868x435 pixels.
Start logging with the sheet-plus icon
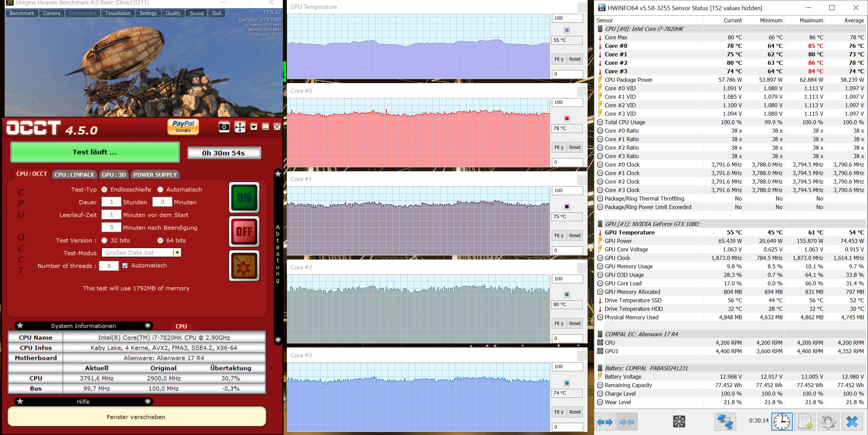point(805,422)
